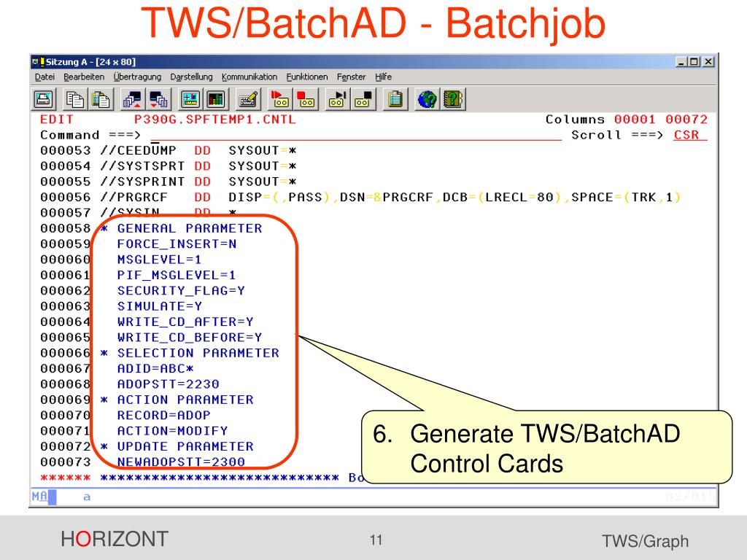Click the Command input line
Viewport: 747px width, 560px height.
click(356, 135)
